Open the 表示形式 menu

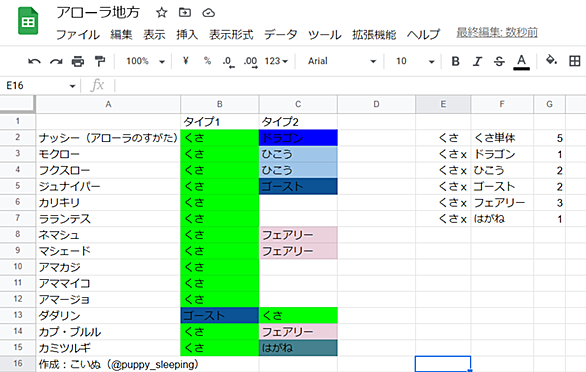tap(231, 35)
